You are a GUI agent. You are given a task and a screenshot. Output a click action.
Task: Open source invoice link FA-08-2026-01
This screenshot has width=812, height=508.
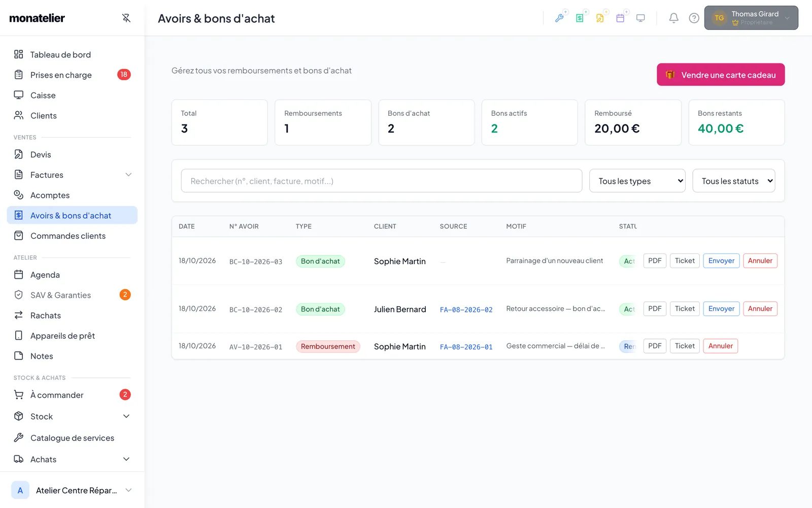point(466,347)
